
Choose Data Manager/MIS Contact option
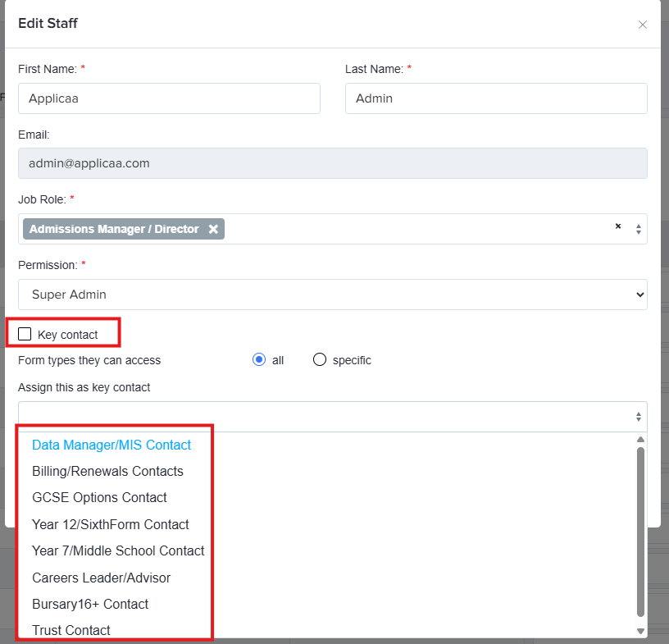pyautogui.click(x=111, y=445)
